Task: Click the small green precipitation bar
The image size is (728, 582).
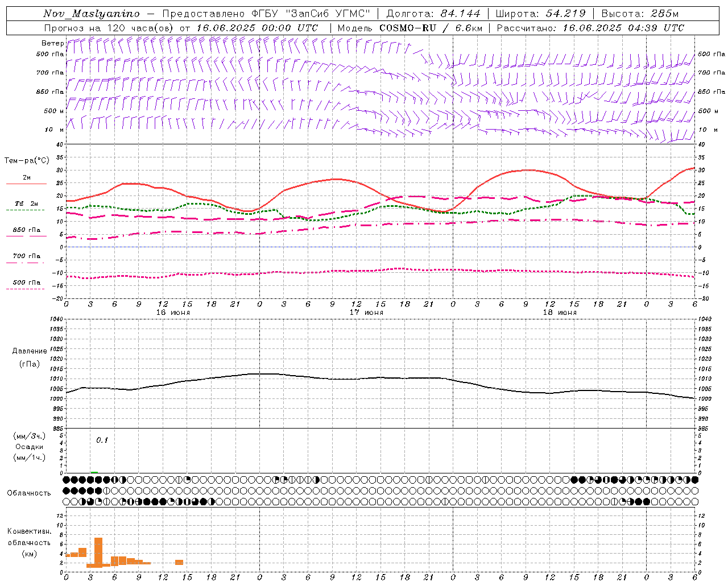Action: point(94,472)
